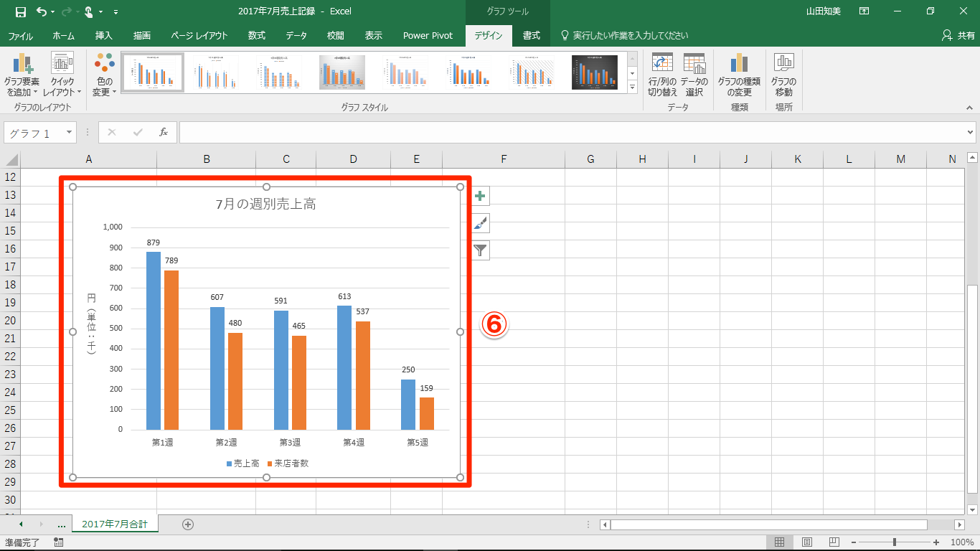Open the Insert (挿入) tab

[x=104, y=35]
